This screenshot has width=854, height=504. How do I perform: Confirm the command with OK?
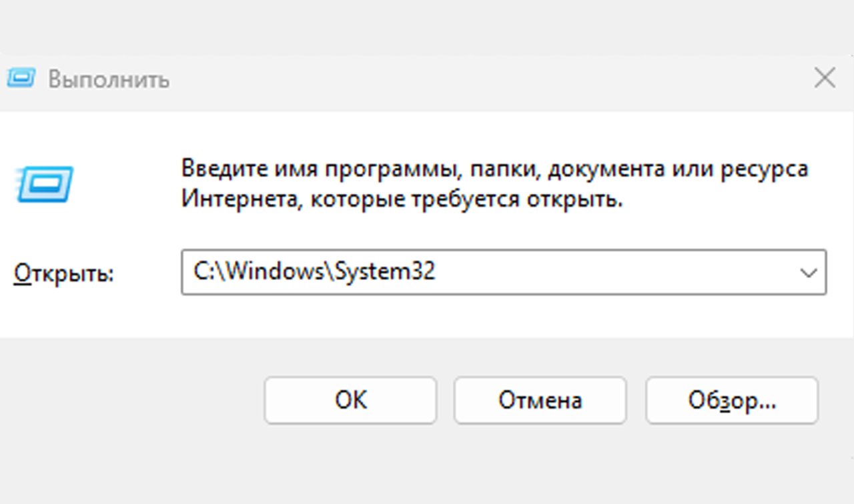(x=350, y=400)
